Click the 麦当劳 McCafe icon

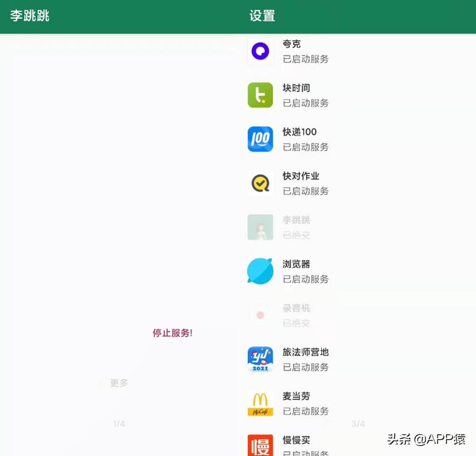(x=260, y=403)
